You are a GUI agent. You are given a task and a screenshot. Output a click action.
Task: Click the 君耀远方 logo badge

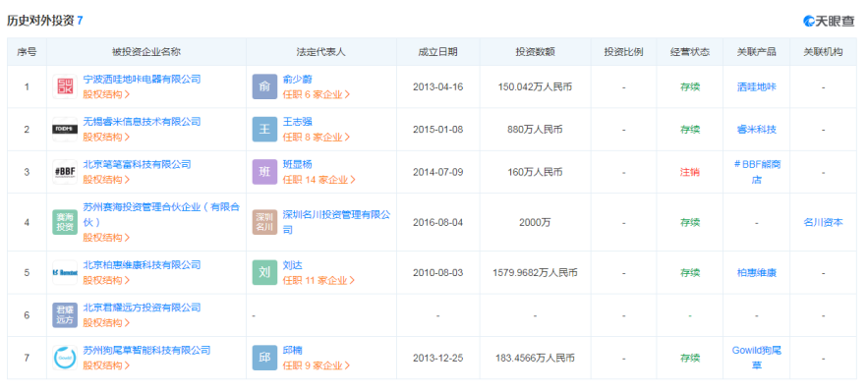click(x=65, y=315)
